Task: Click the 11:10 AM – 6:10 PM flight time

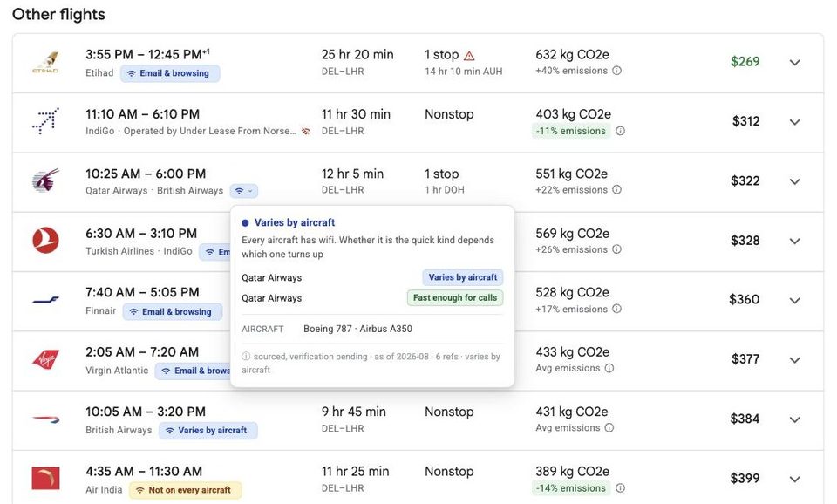Action: tap(142, 114)
